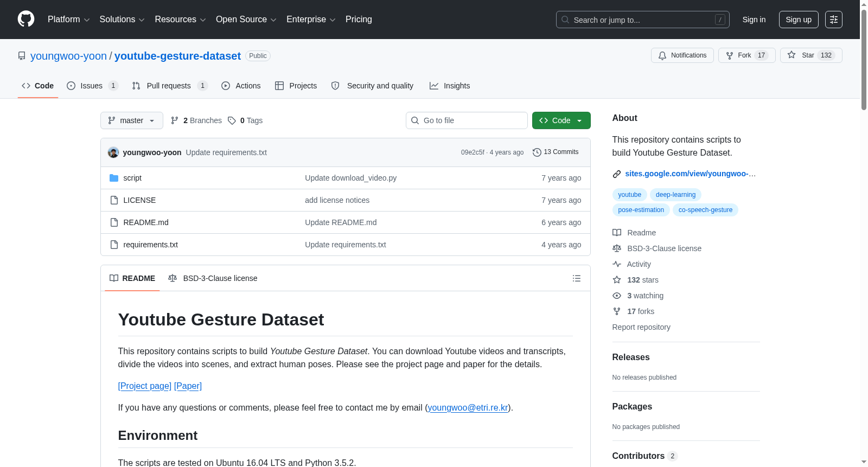Click the README.md file icon
868x467 pixels.
[x=114, y=222]
